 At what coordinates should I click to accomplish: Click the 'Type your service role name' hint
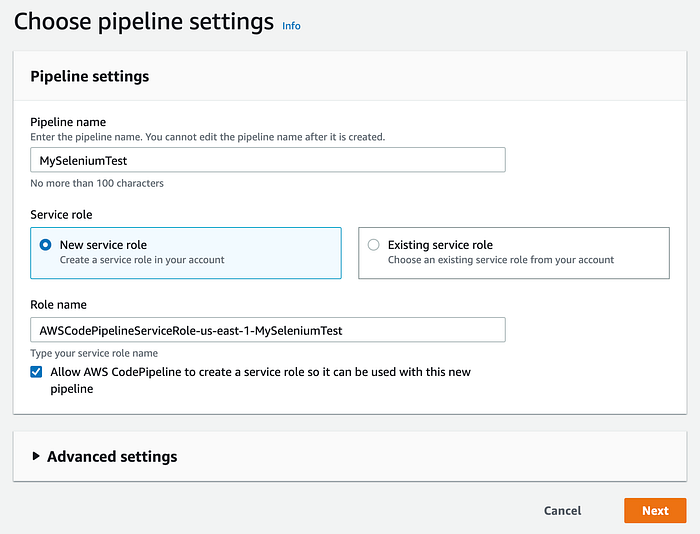(x=94, y=353)
